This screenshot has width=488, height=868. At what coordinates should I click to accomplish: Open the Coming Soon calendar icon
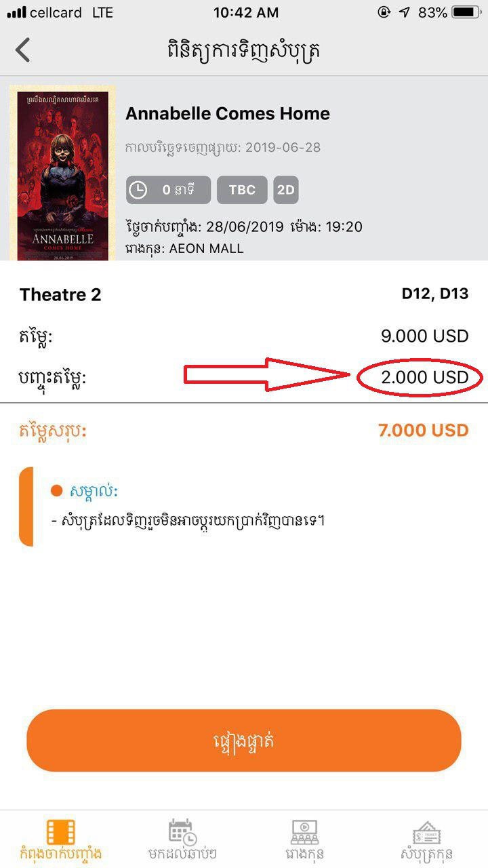182,832
